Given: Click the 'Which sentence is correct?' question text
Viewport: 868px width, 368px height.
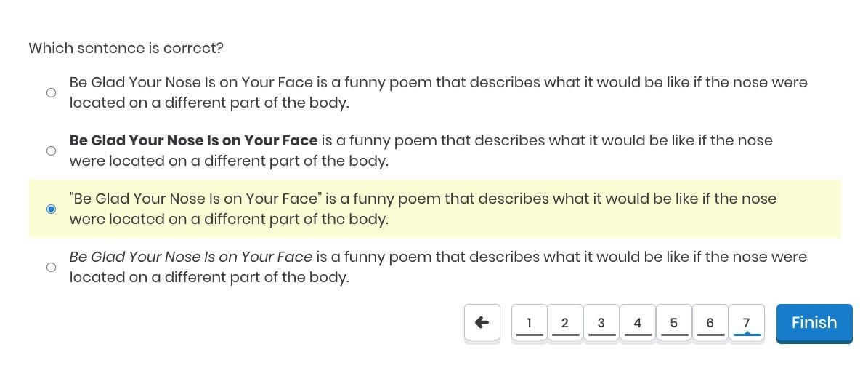Looking at the screenshot, I should (x=126, y=48).
